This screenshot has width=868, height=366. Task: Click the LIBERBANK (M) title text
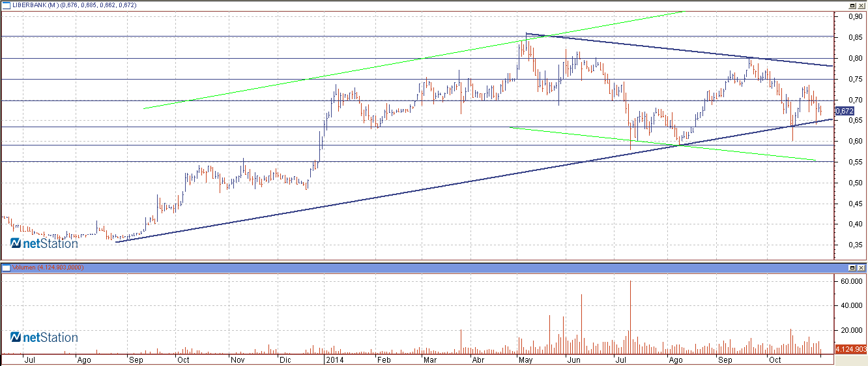point(36,6)
